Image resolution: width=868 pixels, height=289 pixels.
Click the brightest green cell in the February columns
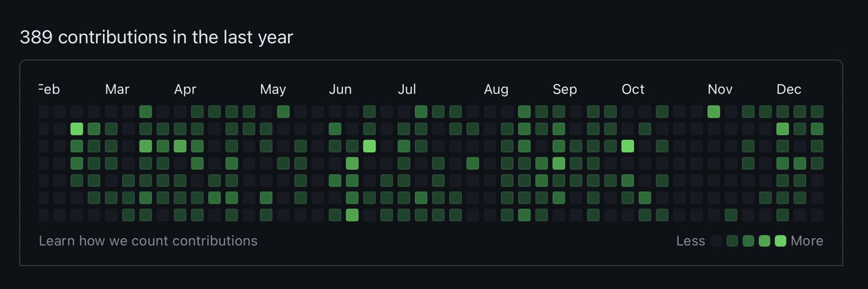(x=77, y=129)
